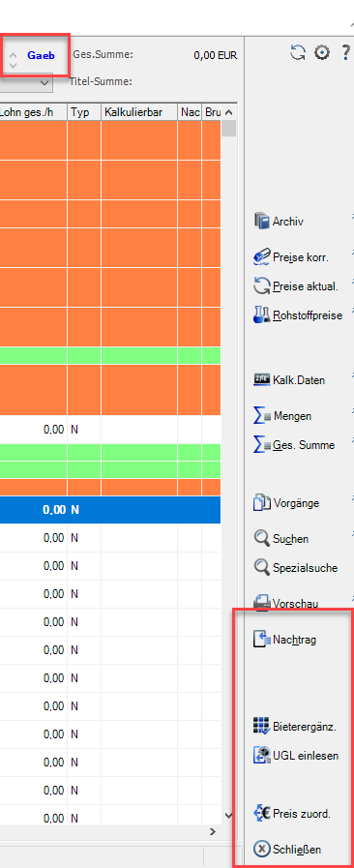The image size is (354, 868).
Task: Open Bieterergänz. function
Action: 294,726
